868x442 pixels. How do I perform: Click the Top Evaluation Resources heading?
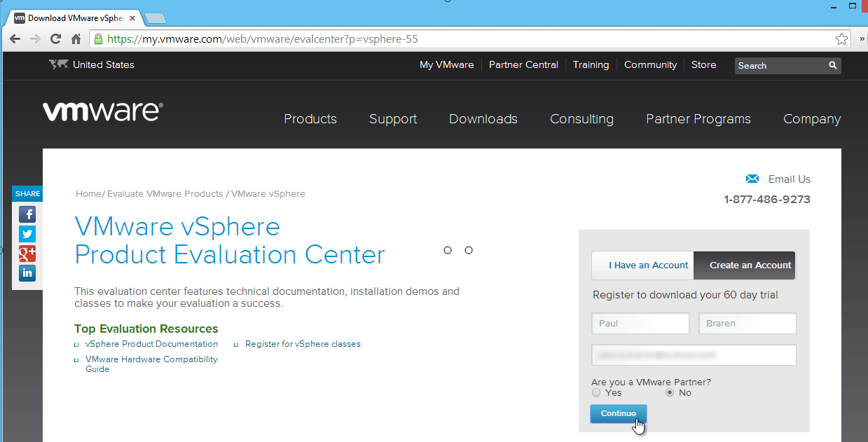(146, 329)
